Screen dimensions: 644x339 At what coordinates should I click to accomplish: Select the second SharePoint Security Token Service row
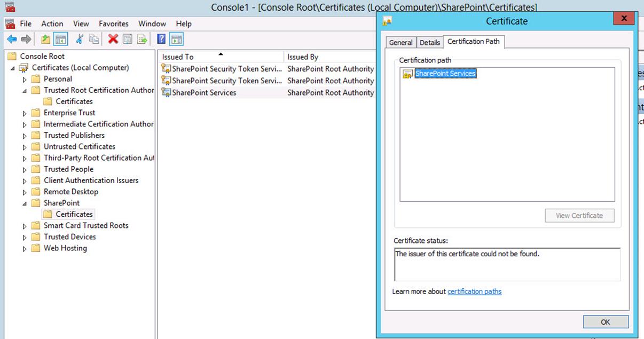[267, 81]
